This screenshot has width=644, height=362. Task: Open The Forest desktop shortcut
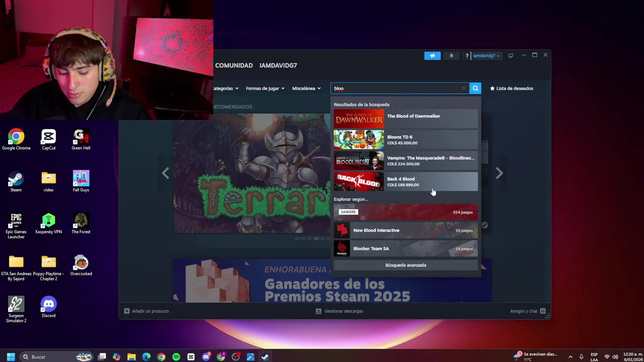[x=81, y=224]
